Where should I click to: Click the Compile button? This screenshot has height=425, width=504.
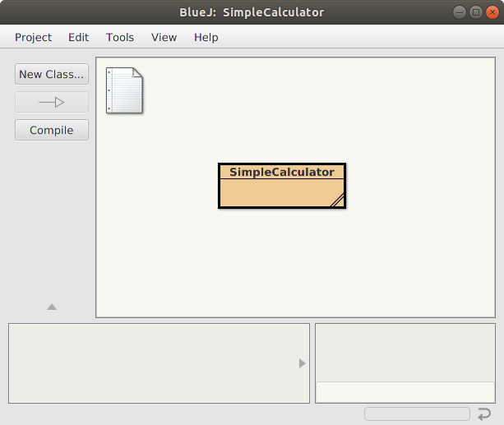(52, 130)
